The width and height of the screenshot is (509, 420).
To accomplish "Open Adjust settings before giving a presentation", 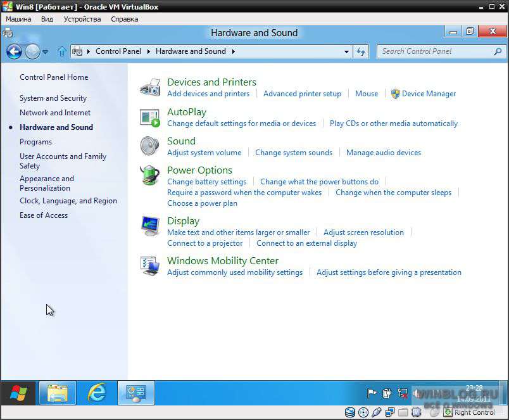I will 389,272.
